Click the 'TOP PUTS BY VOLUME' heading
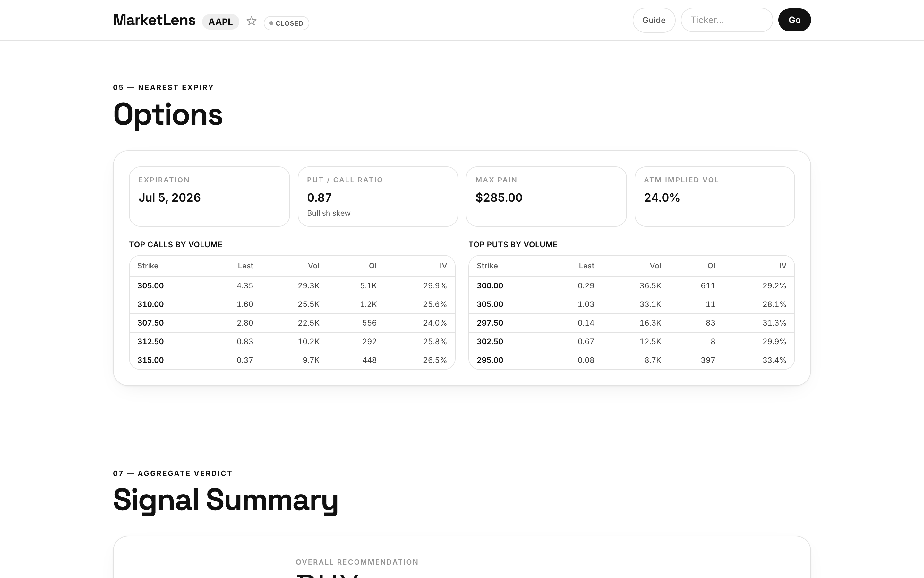The width and height of the screenshot is (924, 578). pyautogui.click(x=513, y=245)
